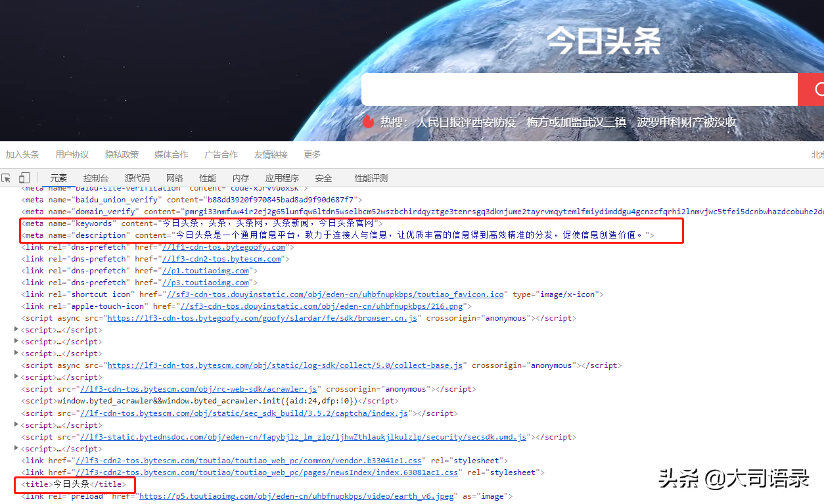Screen dimensions: 824x504
Task: Open the //p3.toutiaoimg.com href link
Action: (206, 283)
